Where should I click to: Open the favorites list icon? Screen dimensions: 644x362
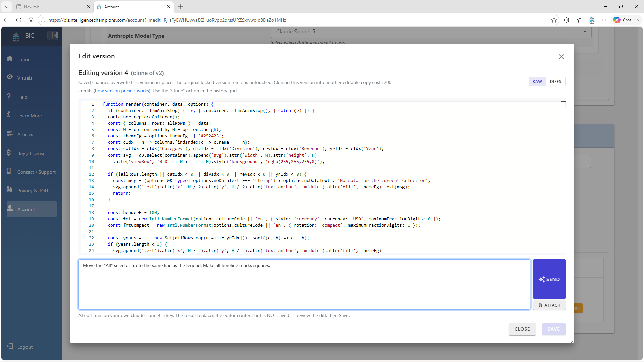(580, 20)
